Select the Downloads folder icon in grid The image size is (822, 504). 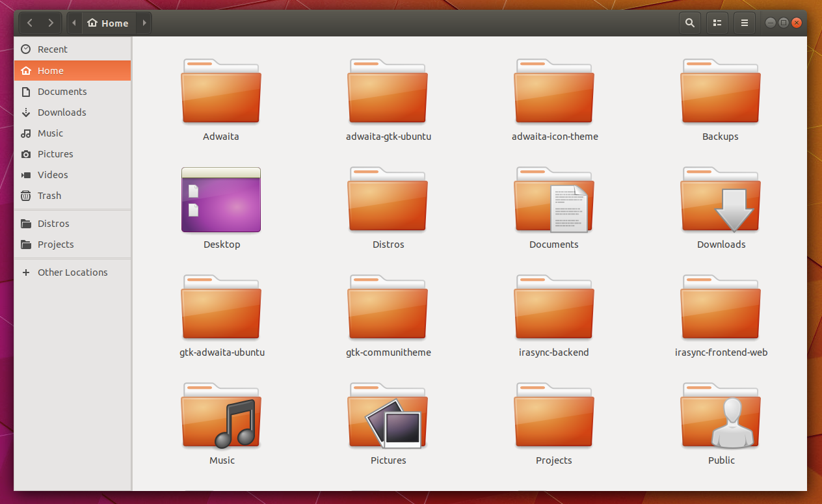(721, 199)
